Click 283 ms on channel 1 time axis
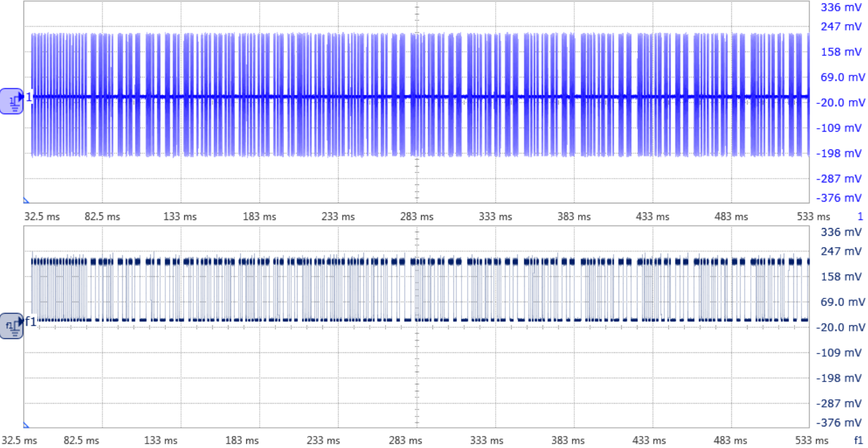This screenshot has width=868, height=448. click(417, 217)
